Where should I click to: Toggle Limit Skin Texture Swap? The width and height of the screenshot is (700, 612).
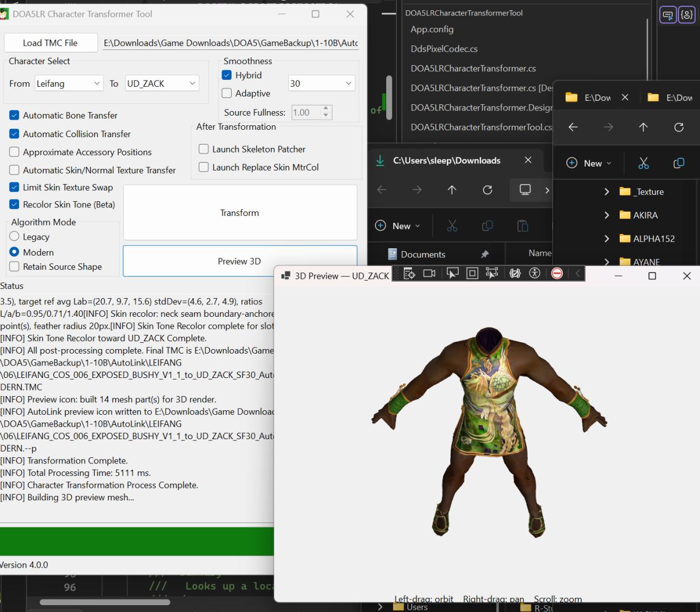pyautogui.click(x=15, y=187)
